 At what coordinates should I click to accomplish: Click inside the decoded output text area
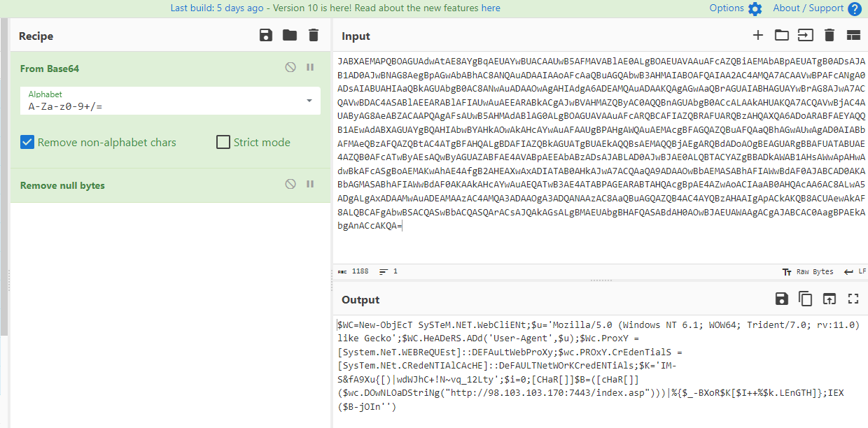click(599, 371)
